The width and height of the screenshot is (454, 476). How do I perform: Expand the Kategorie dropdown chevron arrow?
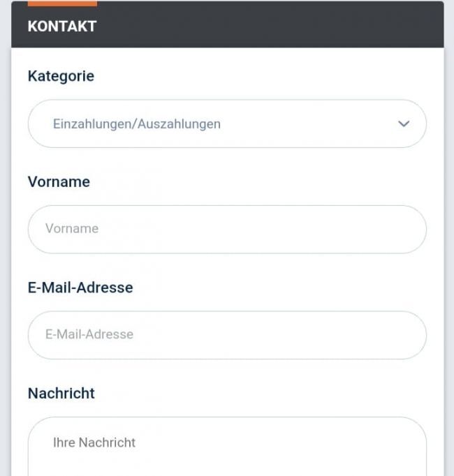point(403,124)
